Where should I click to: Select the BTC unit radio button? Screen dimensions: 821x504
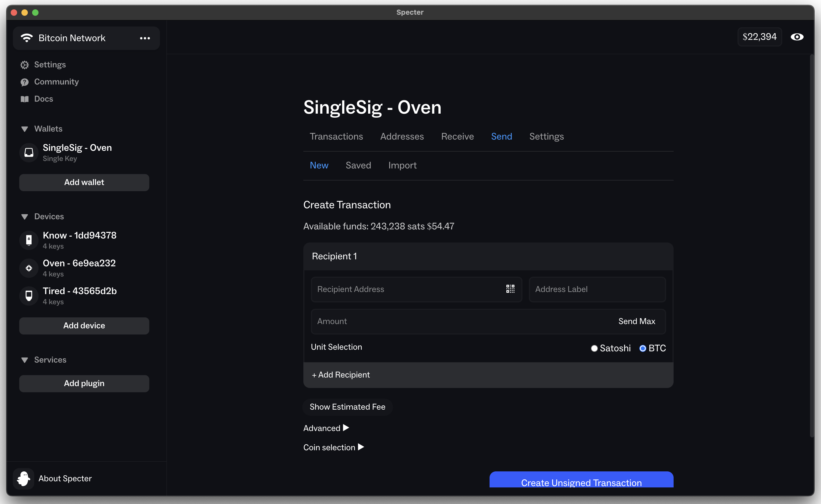[643, 348]
